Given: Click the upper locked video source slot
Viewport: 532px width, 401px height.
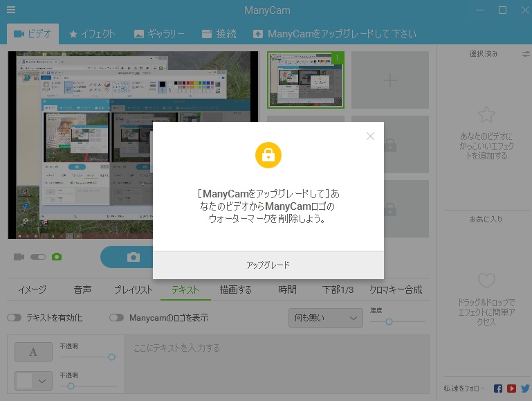Looking at the screenshot, I should tap(407, 145).
